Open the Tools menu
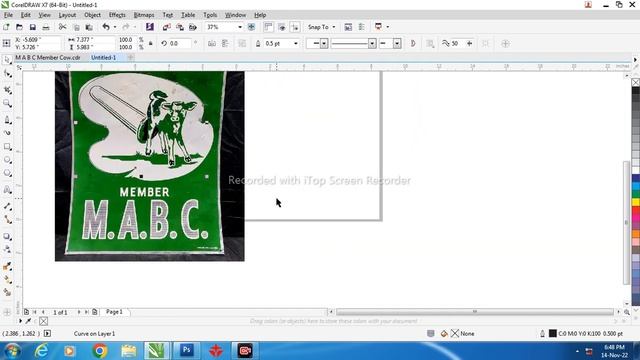This screenshot has height=360, width=640. [210, 15]
